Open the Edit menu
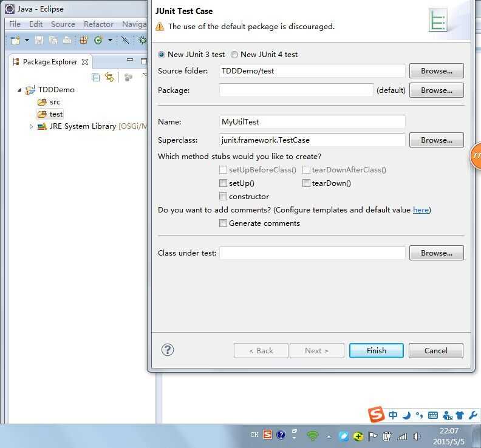Image resolution: width=481 pixels, height=448 pixels. (36, 24)
